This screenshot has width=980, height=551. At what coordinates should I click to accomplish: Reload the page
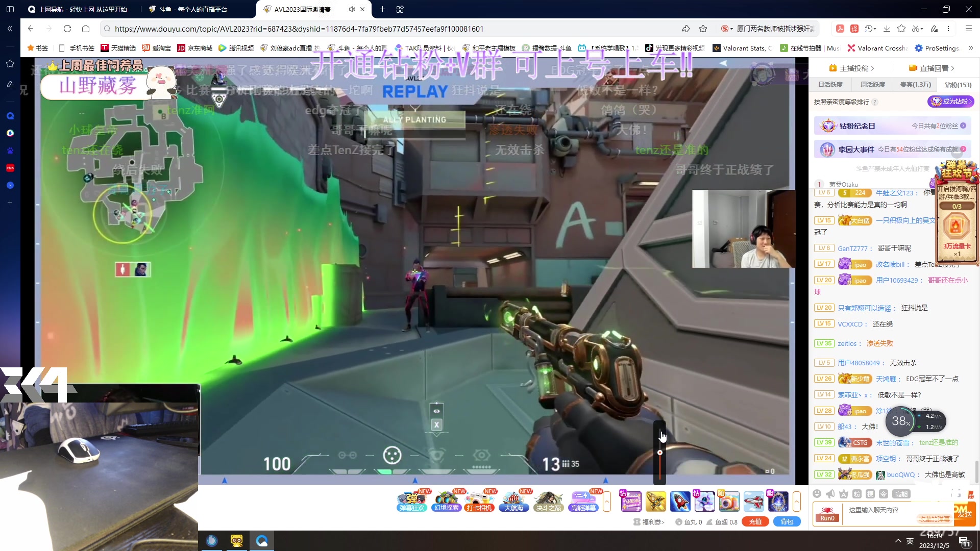67,29
